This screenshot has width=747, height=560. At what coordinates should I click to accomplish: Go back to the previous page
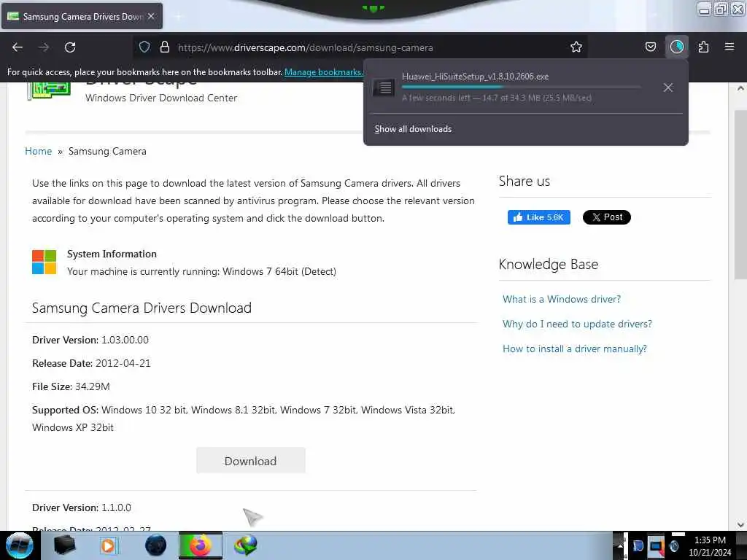point(18,47)
